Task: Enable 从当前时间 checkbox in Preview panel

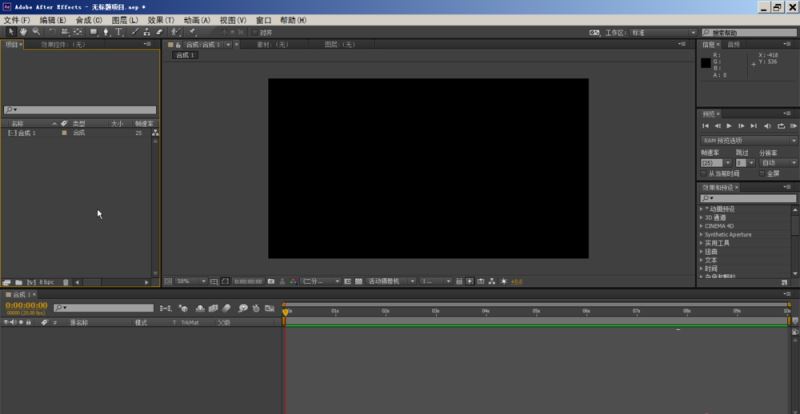Action: (x=705, y=174)
